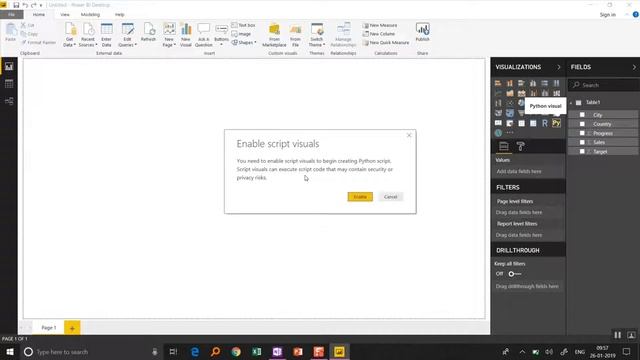This screenshot has width=640, height=360.
Task: Click New Column in Calculations
Action: coord(379,34)
